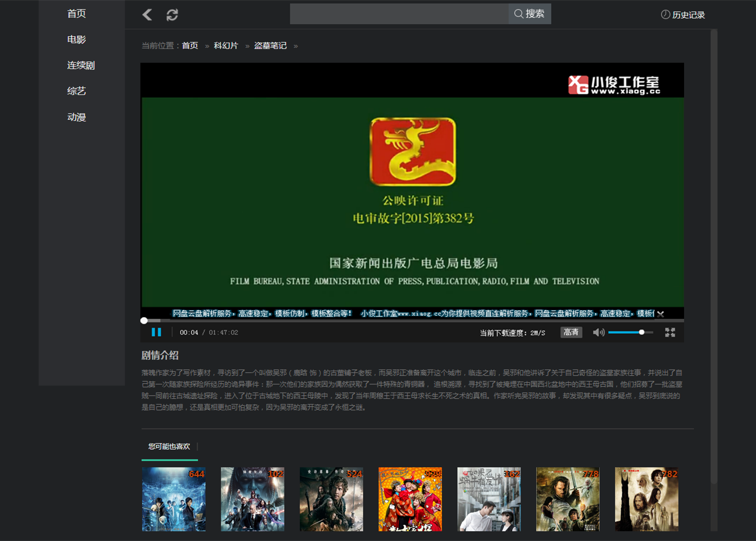Open red costume comedy poster thumbnail
The width and height of the screenshot is (756, 541).
click(410, 499)
